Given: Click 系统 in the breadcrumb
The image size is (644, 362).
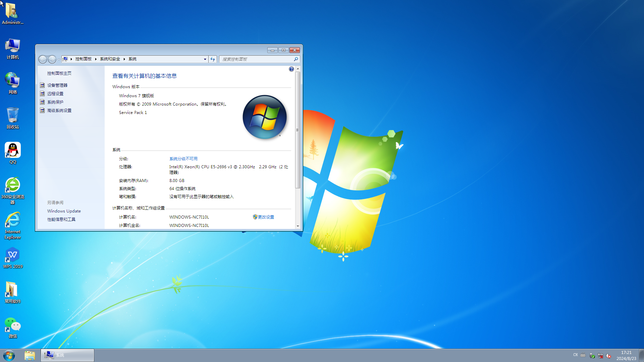Looking at the screenshot, I should click(x=132, y=59).
